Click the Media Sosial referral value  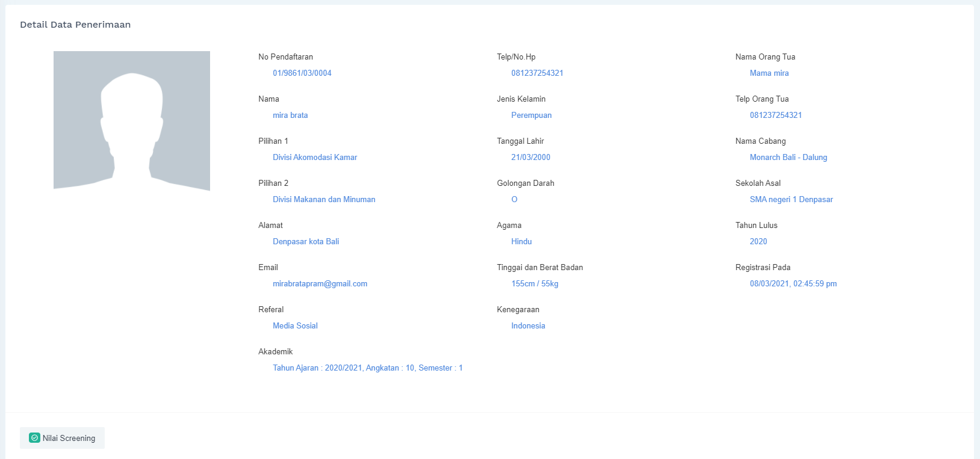click(295, 325)
